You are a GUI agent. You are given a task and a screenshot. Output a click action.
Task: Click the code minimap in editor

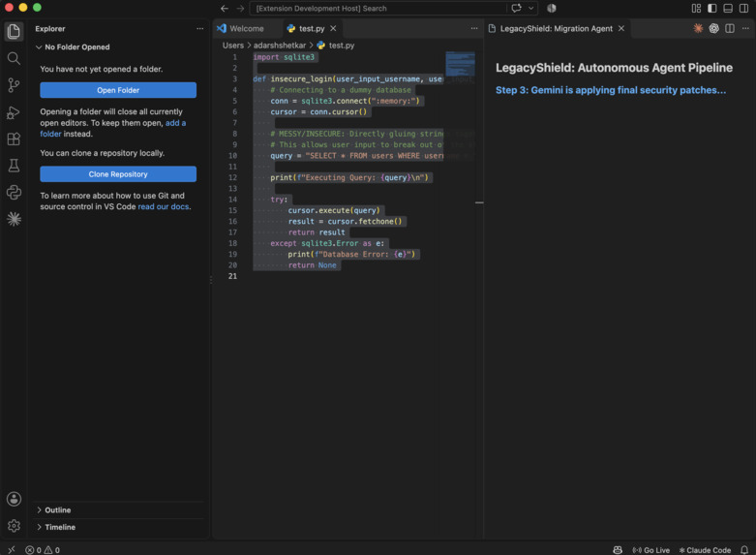click(x=461, y=64)
